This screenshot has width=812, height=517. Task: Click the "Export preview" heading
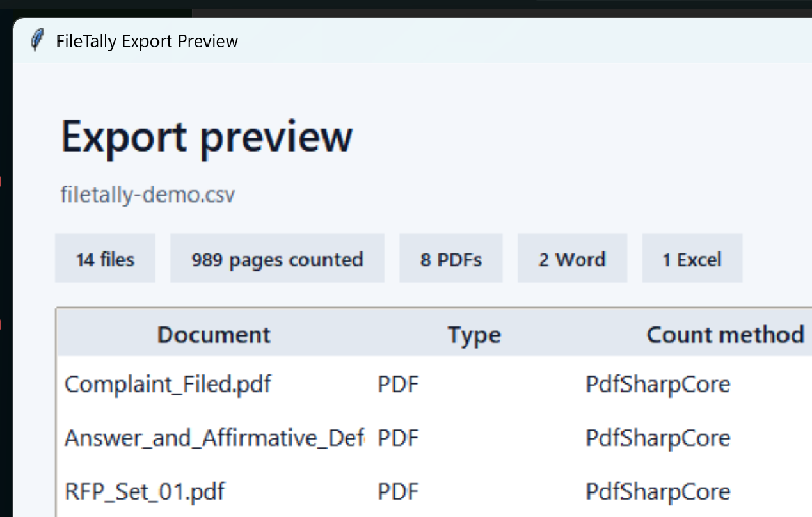pos(207,136)
